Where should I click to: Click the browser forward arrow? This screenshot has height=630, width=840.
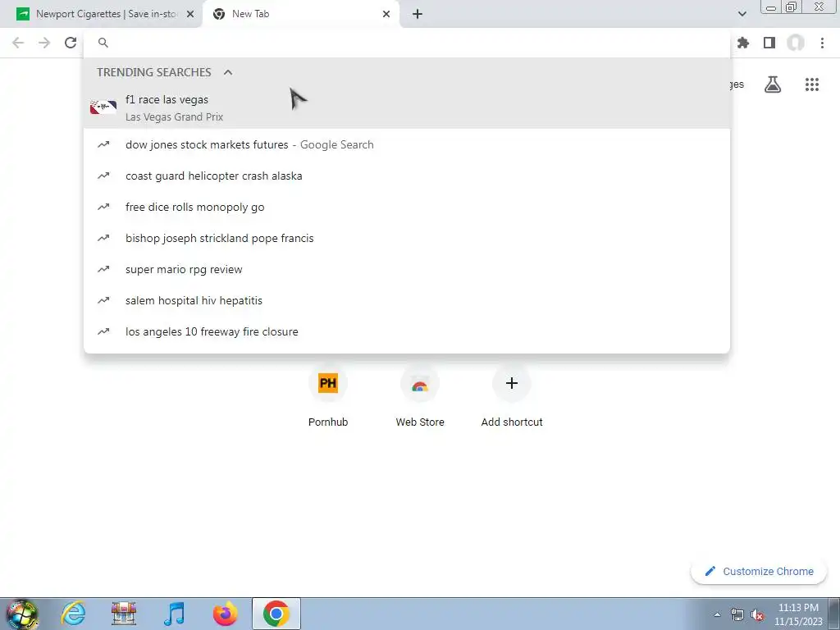[44, 43]
